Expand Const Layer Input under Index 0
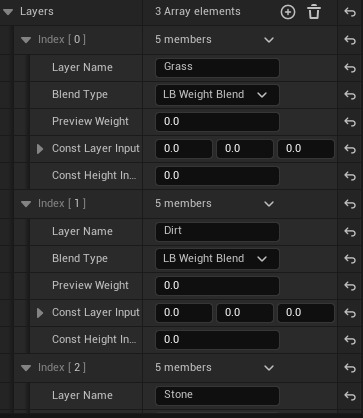The width and height of the screenshot is (363, 418). pos(40,149)
